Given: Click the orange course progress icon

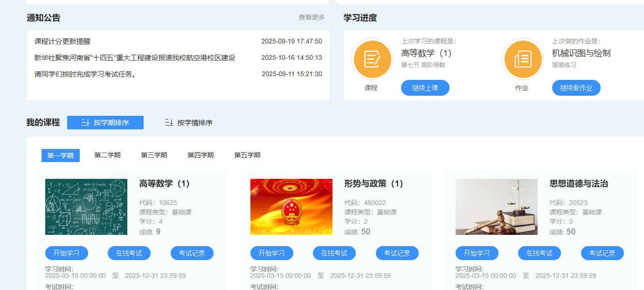Looking at the screenshot, I should [x=372, y=60].
